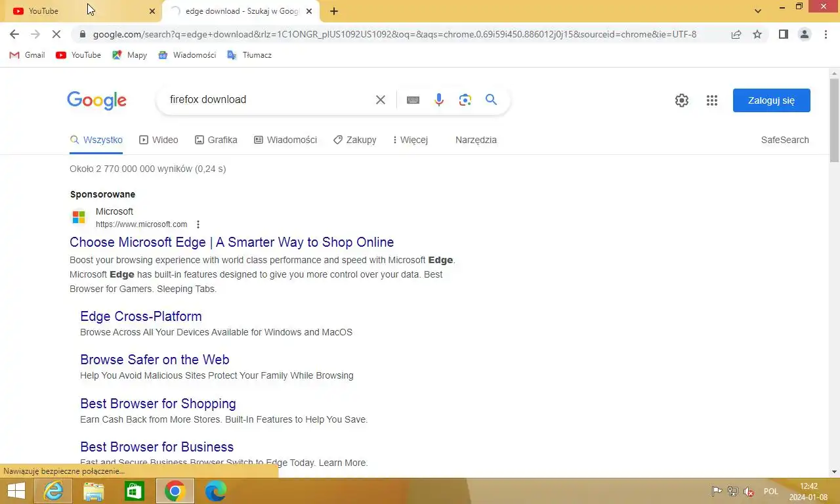The width and height of the screenshot is (840, 504).
Task: Go back to the previous page
Action: click(14, 34)
